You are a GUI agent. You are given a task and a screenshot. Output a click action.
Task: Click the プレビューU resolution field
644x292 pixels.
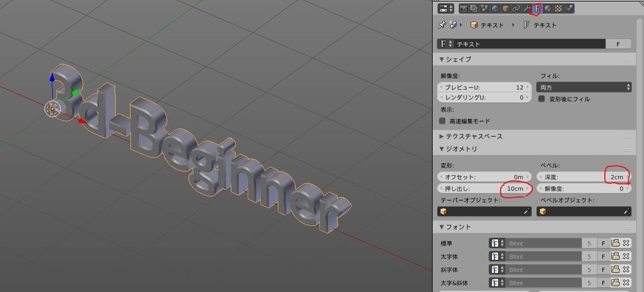click(x=484, y=87)
